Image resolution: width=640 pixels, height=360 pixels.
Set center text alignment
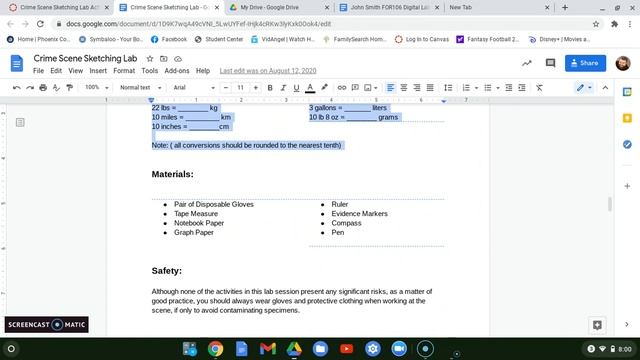(x=404, y=88)
